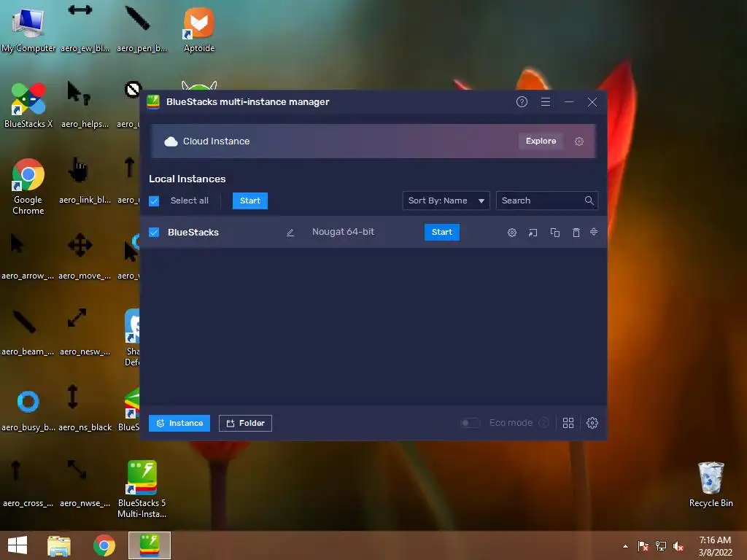This screenshot has height=560, width=747.
Task: Uncheck the BlueStacks instance checkbox
Action: [x=154, y=233]
